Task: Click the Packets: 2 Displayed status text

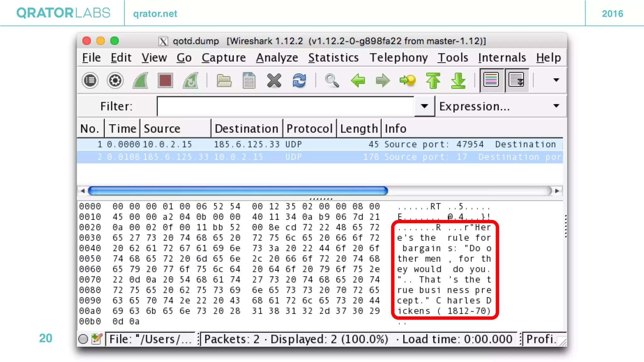Action: coord(358,339)
